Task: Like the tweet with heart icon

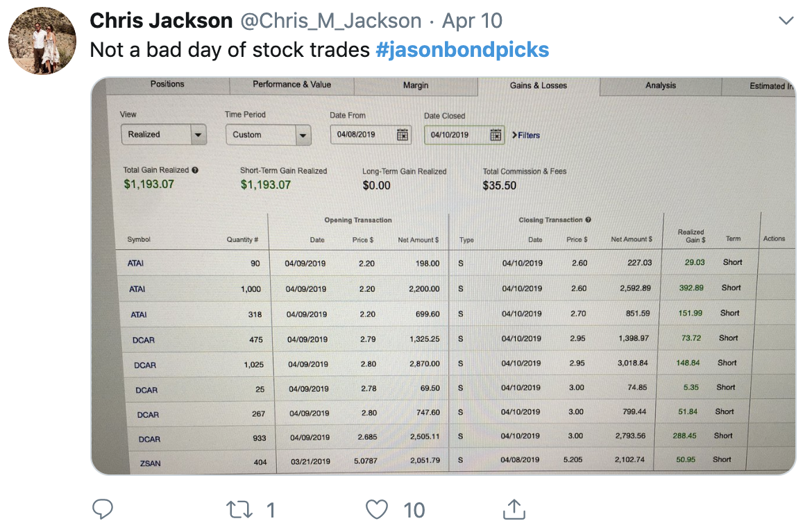Action: [376, 510]
